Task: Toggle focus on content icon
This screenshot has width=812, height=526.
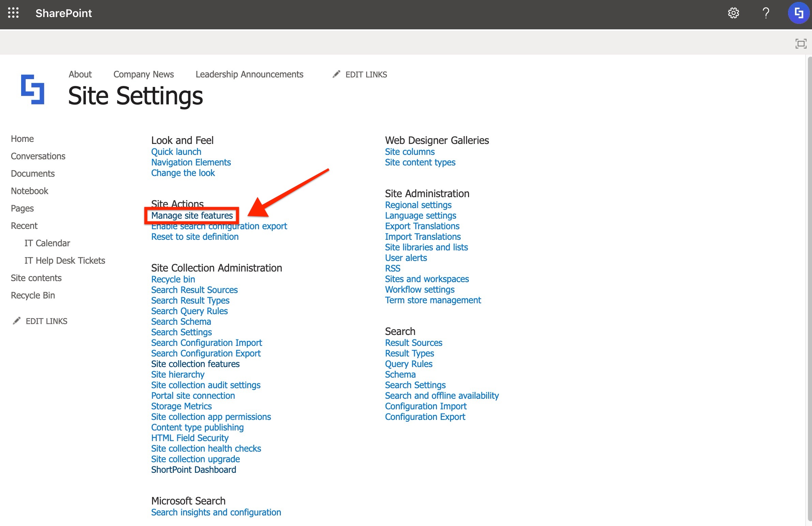Action: 800,44
